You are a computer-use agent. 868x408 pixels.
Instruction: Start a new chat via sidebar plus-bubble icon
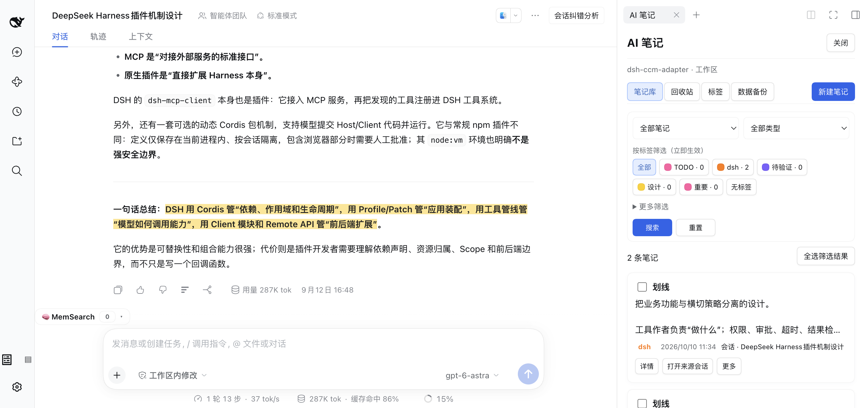click(x=17, y=52)
